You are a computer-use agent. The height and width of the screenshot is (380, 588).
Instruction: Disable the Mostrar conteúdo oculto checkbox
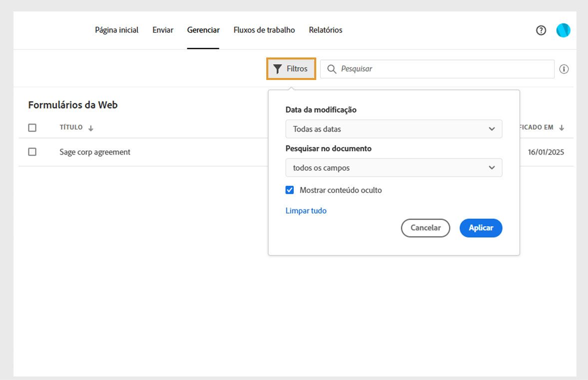[290, 190]
